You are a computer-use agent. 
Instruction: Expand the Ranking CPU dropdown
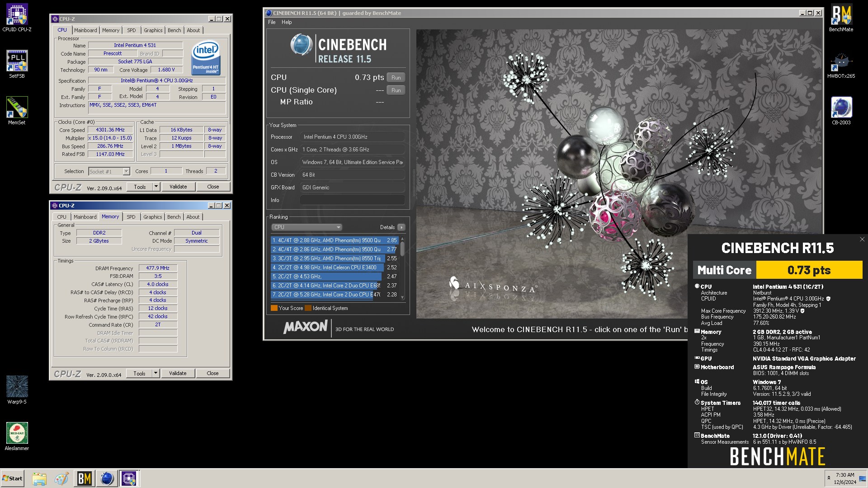pos(307,227)
